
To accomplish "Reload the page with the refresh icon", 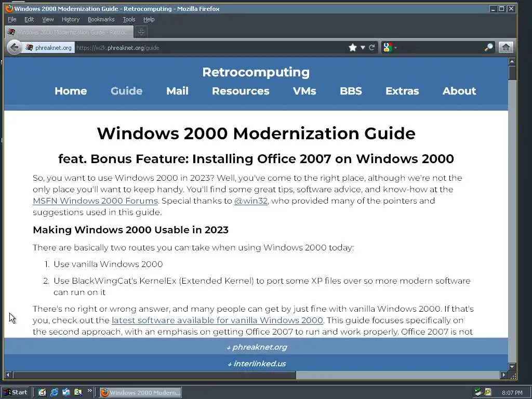I will coord(372,47).
